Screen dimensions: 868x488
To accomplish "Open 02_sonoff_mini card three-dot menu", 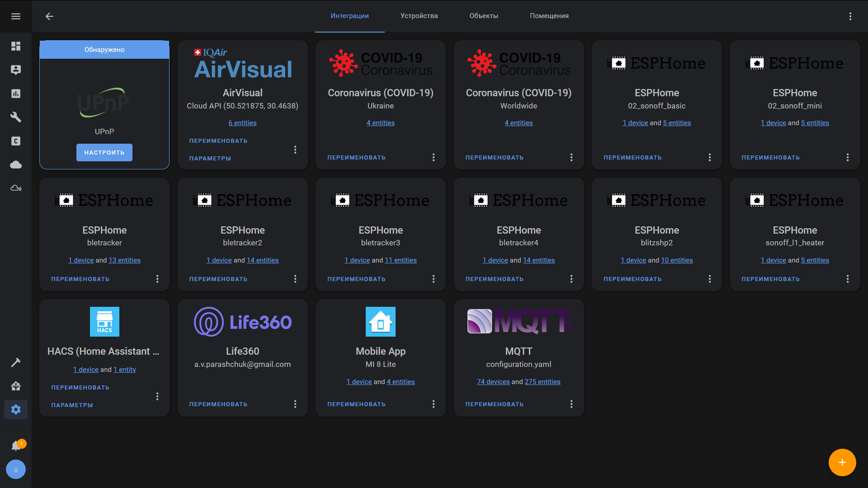I will 848,157.
